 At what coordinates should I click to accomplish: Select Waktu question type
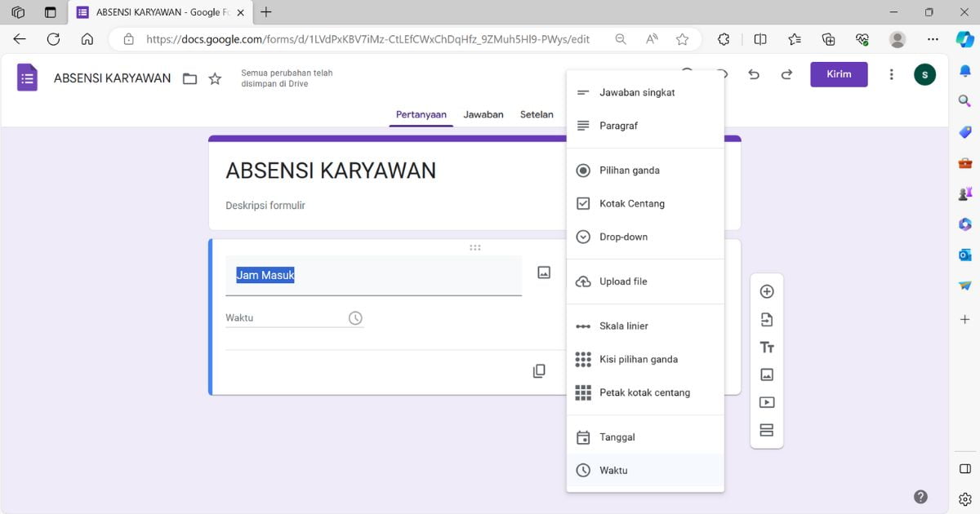pos(645,471)
